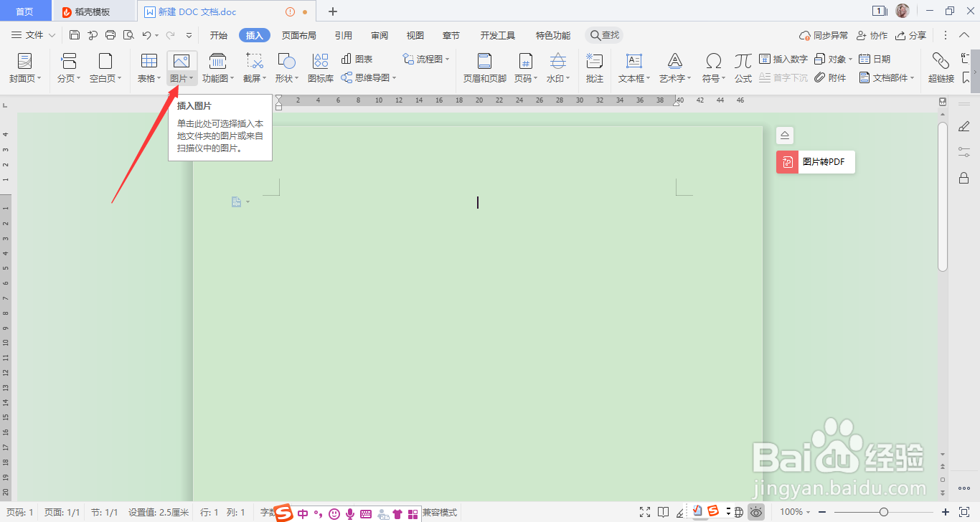980x522 pixels.
Task: Switch to reading layout book icon
Action: coord(663,512)
